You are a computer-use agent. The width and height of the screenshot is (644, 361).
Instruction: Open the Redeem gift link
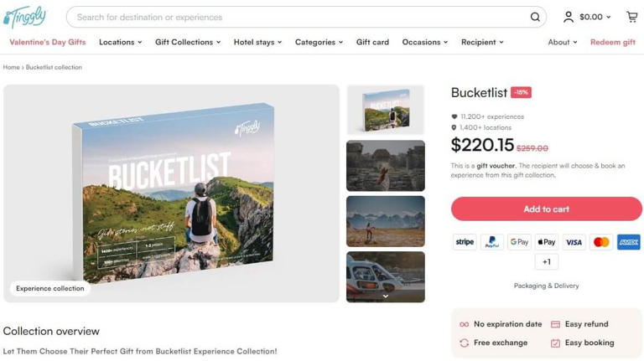point(612,42)
